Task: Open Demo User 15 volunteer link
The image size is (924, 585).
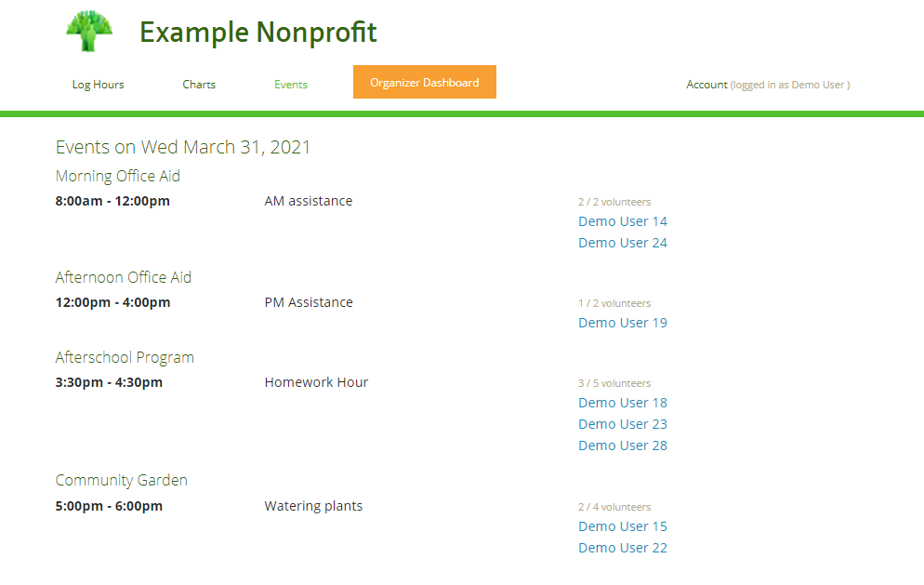Action: point(623,526)
